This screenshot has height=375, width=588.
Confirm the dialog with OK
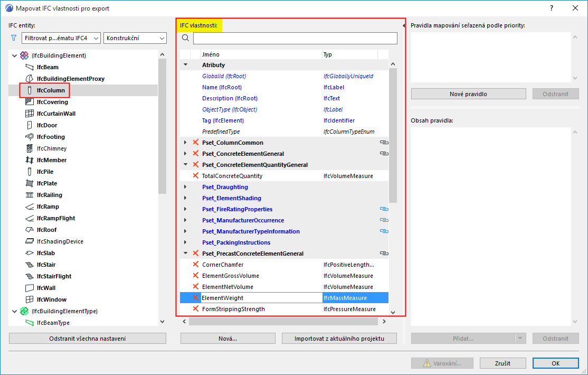pos(556,363)
